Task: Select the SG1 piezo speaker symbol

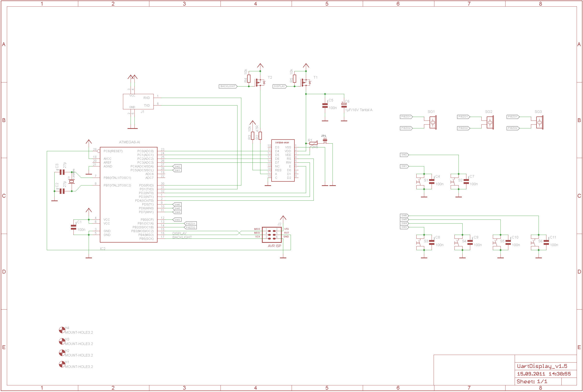Action: 433,123
